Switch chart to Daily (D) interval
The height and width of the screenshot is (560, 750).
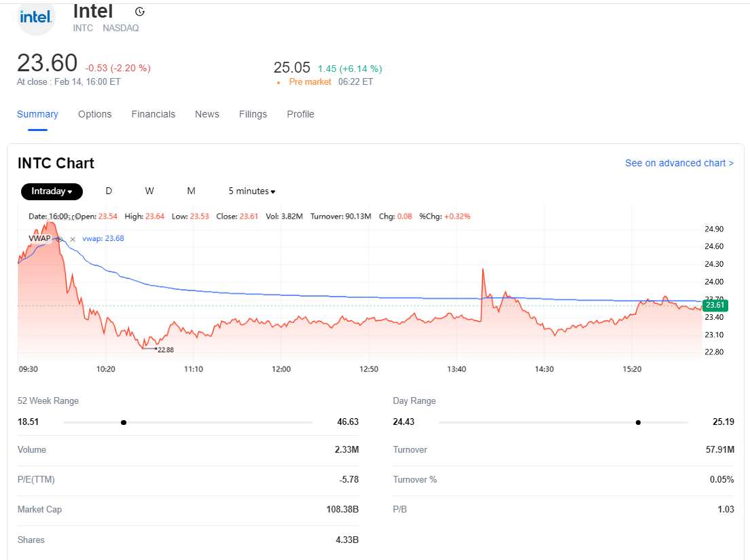point(109,191)
